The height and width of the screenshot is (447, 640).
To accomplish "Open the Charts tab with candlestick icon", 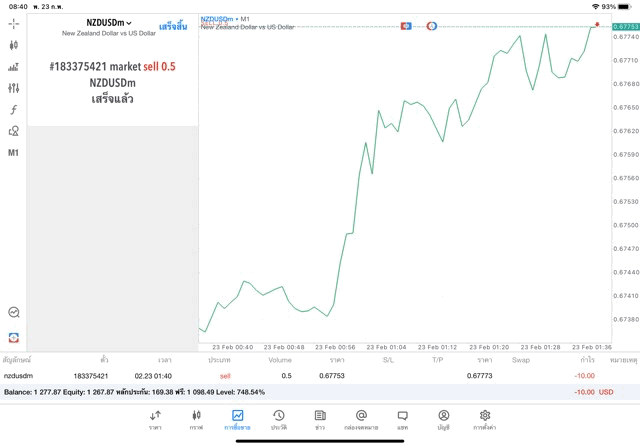I will [196, 420].
